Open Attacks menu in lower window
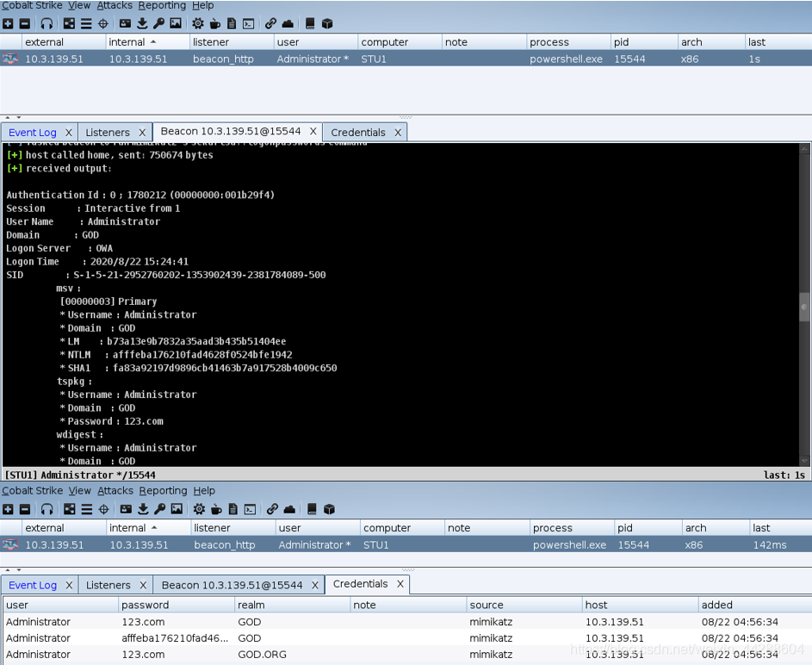This screenshot has width=812, height=665. point(115,490)
